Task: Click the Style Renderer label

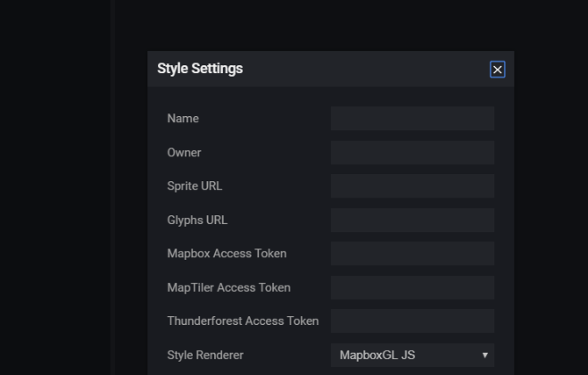Action: 205,355
